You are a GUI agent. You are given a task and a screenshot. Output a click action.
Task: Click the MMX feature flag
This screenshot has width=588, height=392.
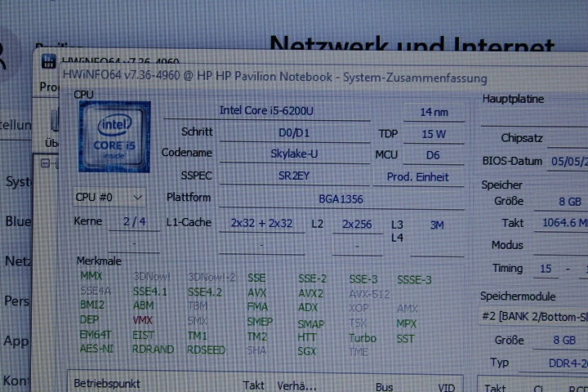(91, 276)
